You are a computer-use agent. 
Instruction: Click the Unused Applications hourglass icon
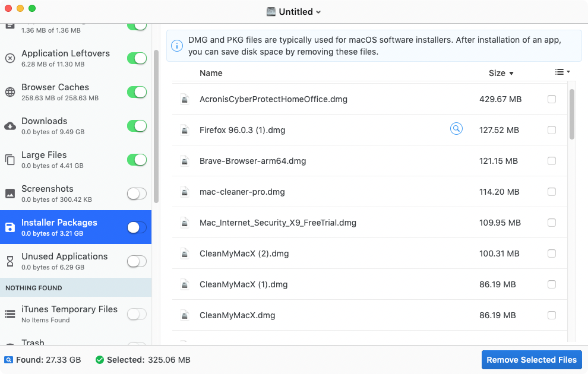point(10,261)
